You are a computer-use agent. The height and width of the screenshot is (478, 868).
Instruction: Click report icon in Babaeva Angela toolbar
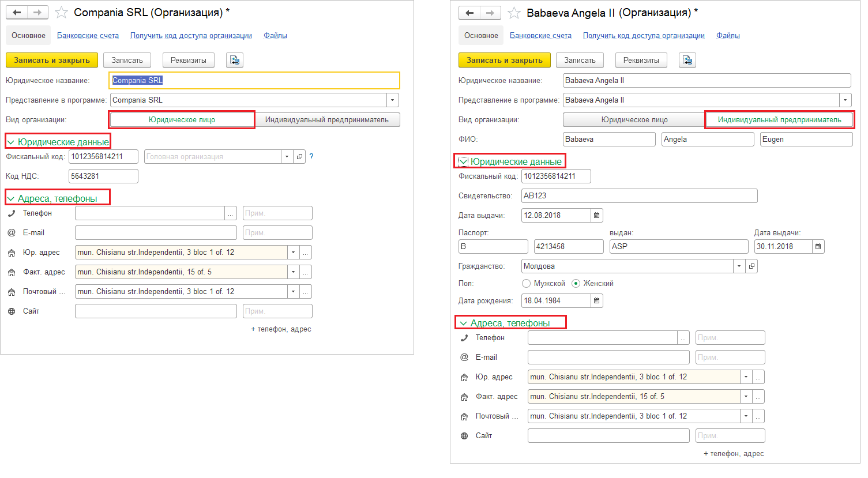687,60
